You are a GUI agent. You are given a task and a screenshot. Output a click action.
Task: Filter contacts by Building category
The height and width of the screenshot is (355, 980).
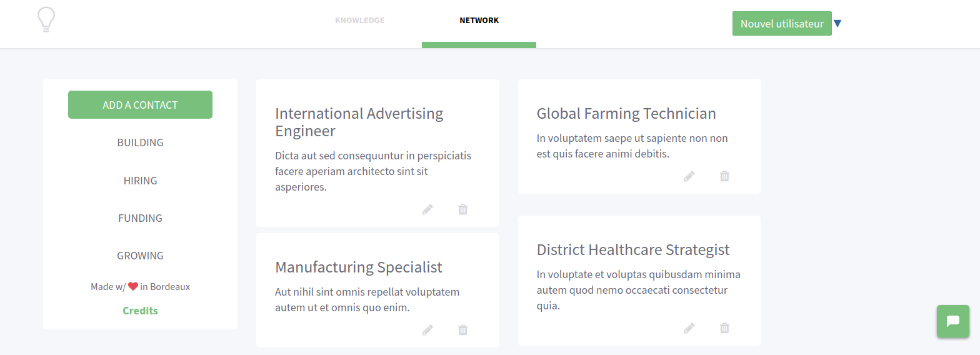click(x=140, y=142)
